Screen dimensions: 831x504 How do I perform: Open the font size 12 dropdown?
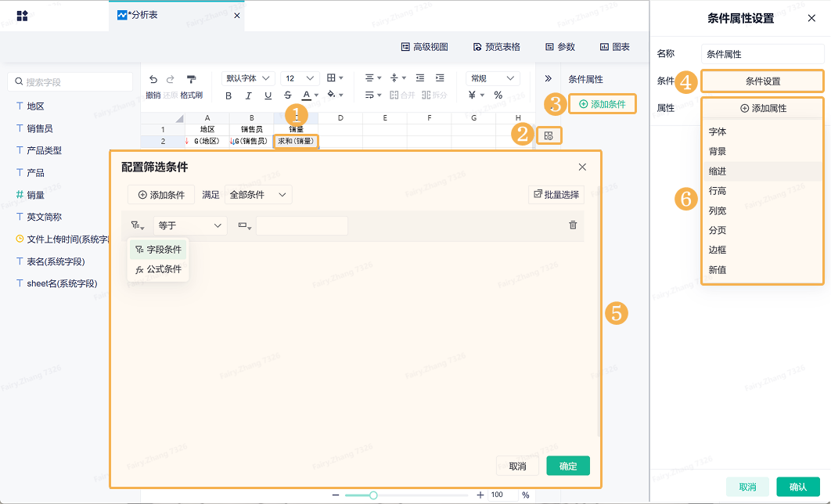pyautogui.click(x=300, y=78)
